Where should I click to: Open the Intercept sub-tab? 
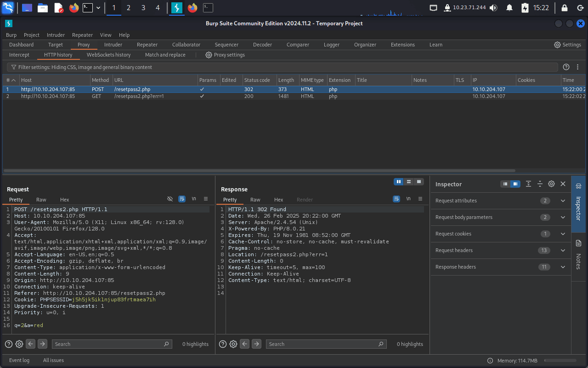19,55
